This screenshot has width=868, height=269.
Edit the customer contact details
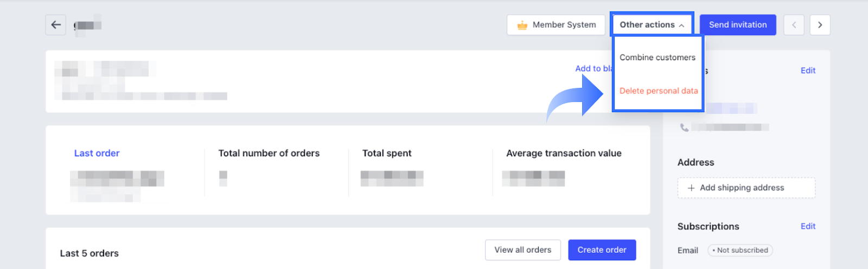[808, 71]
